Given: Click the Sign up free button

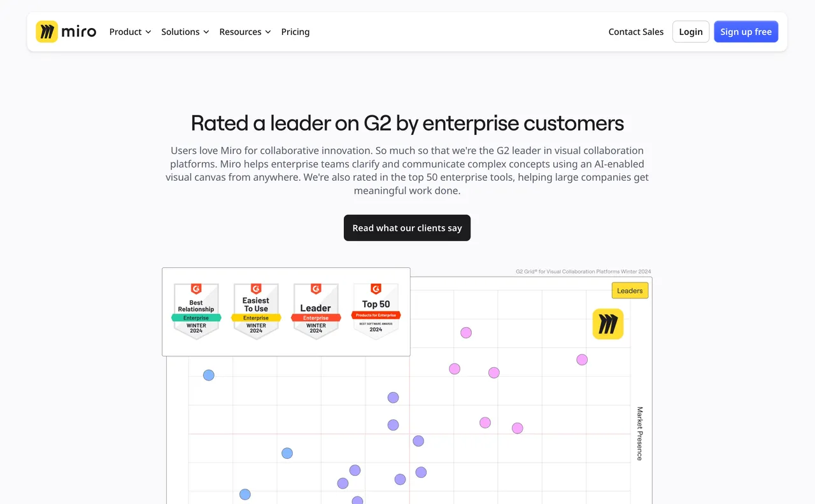Looking at the screenshot, I should 746,32.
